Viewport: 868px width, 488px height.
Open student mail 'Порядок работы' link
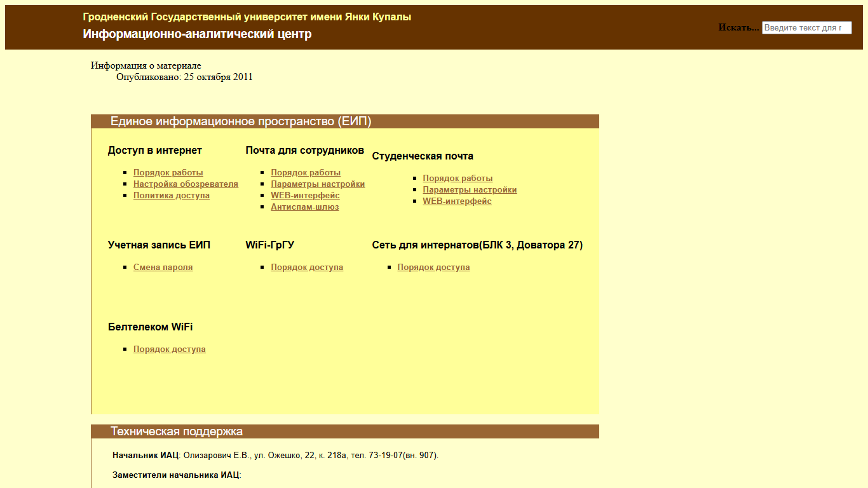point(458,179)
